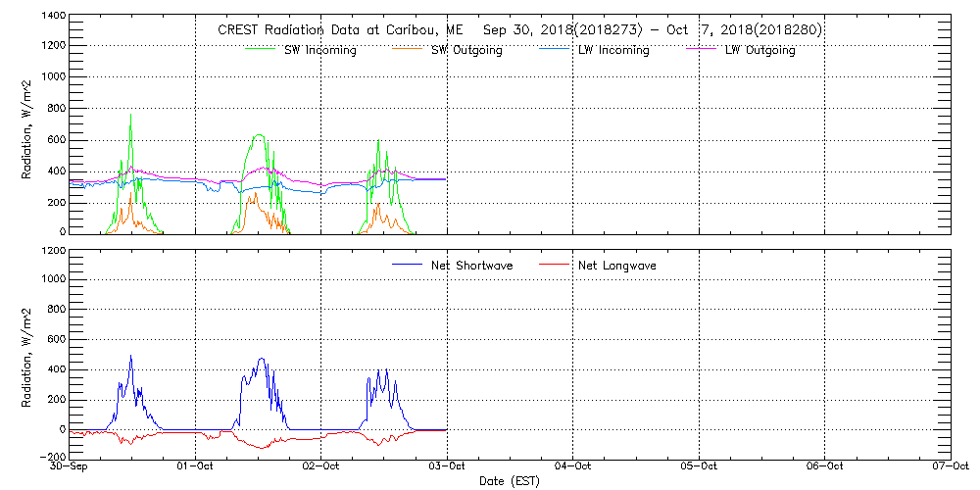
Task: Click the blue Net Shortwave legend line
Action: 407,264
